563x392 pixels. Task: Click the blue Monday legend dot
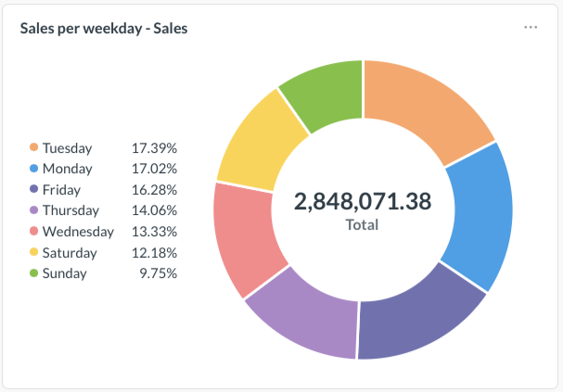pyautogui.click(x=34, y=169)
